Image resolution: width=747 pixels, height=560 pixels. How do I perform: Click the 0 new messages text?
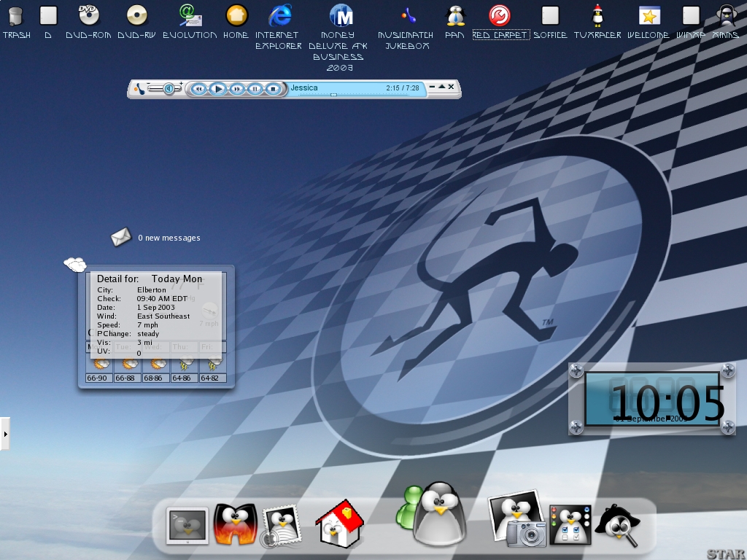[x=169, y=238]
